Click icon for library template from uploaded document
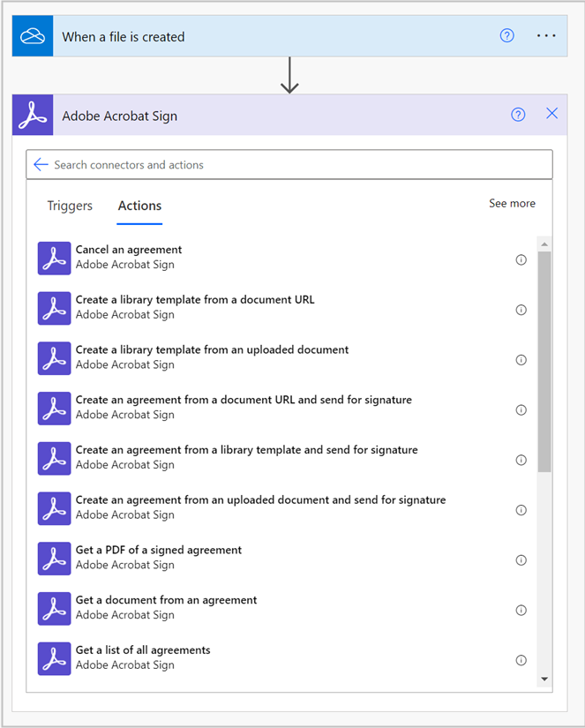Screen dimensions: 585x728 [x=55, y=358]
